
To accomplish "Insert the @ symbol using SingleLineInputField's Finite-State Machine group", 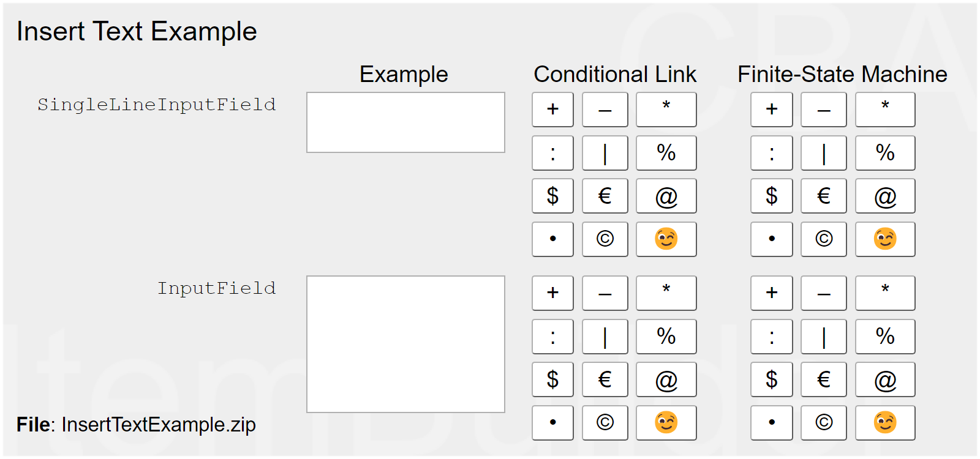I will point(884,196).
